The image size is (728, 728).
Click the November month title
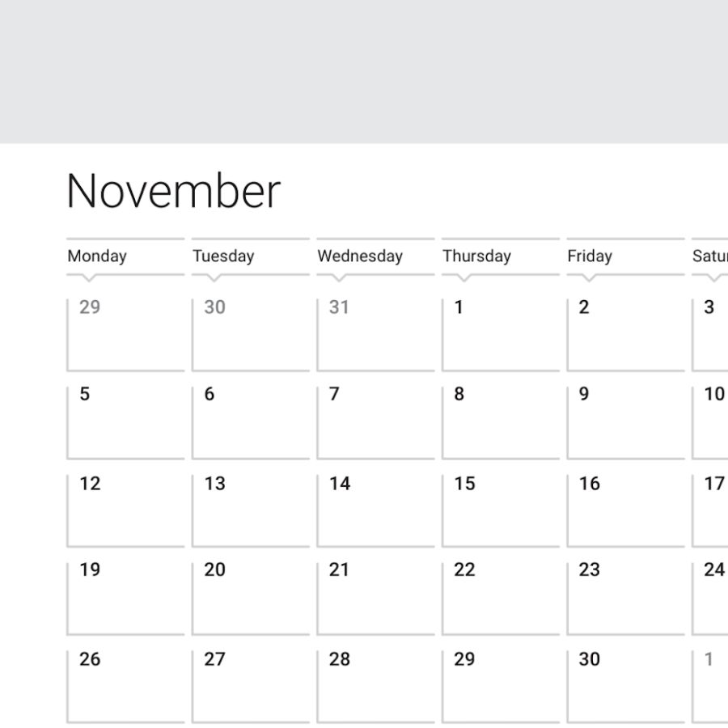(173, 192)
